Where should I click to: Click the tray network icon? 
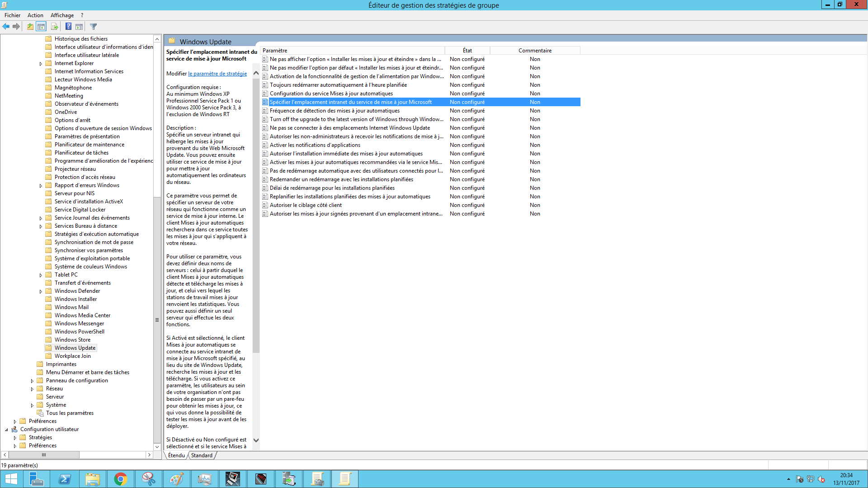pos(811,479)
